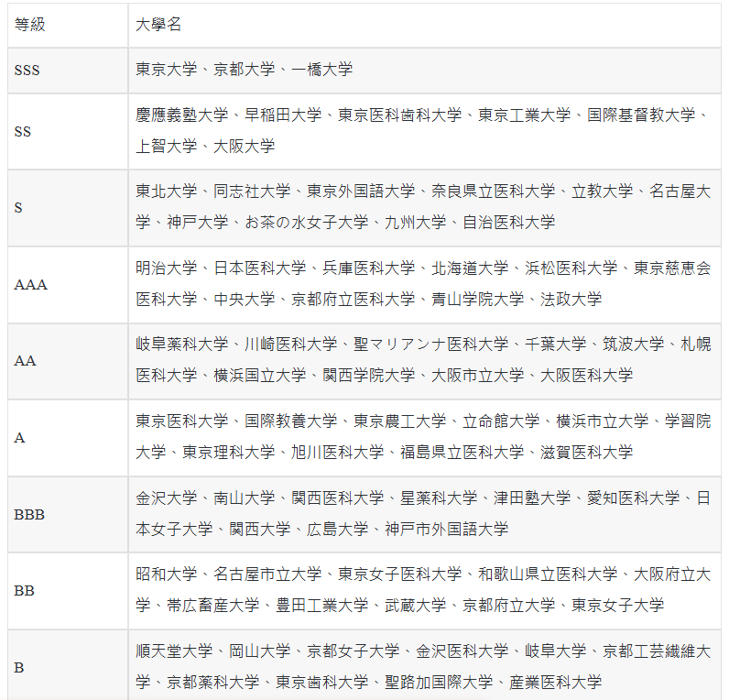Click 東京医科歯科大学 text
This screenshot has height=700, width=729.
pos(400,115)
